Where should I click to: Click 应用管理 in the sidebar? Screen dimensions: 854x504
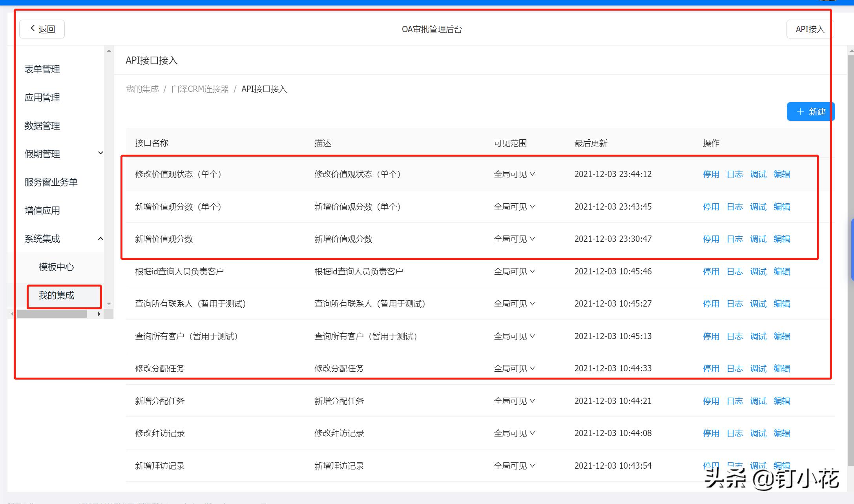pyautogui.click(x=42, y=97)
